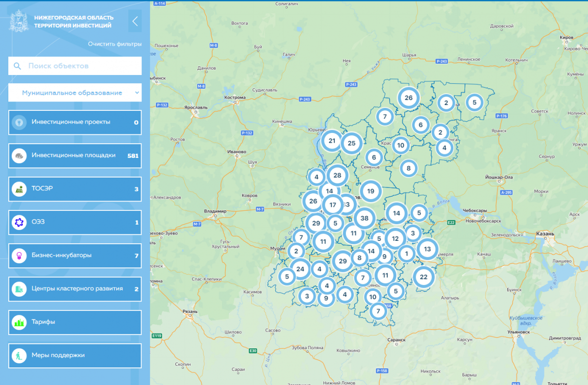588x385 pixels.
Task: Click the Инвестиционные площадки icon
Action: click(x=19, y=155)
